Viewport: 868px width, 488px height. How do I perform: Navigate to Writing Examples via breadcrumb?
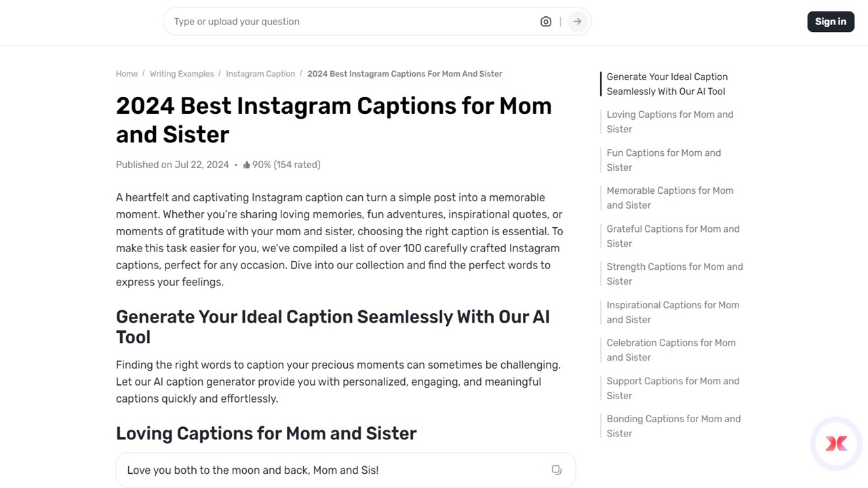(181, 73)
